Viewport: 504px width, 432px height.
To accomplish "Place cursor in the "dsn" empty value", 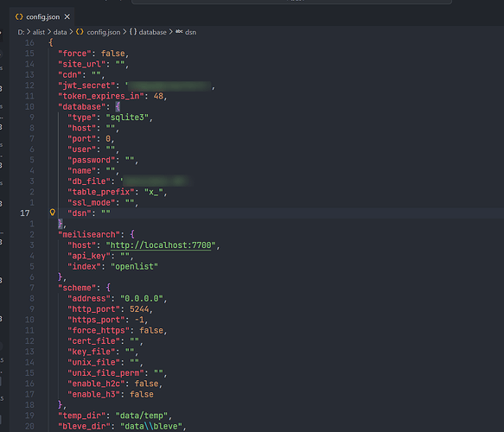I will (105, 213).
